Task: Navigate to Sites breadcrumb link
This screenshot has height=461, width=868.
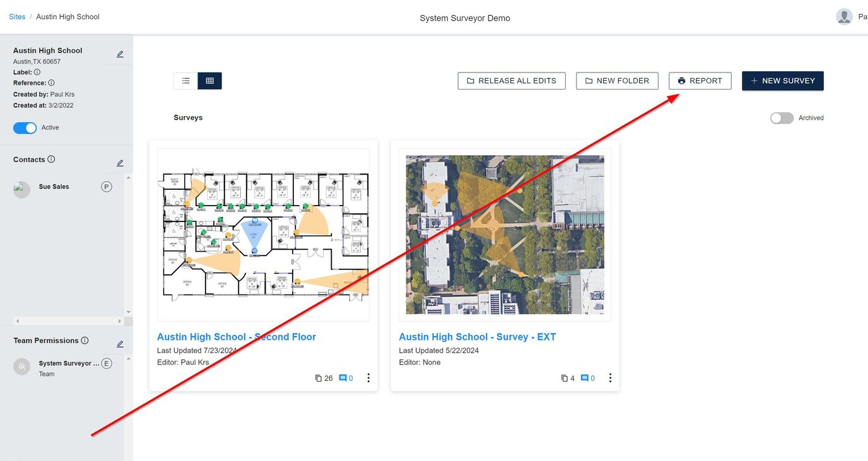Action: point(17,16)
